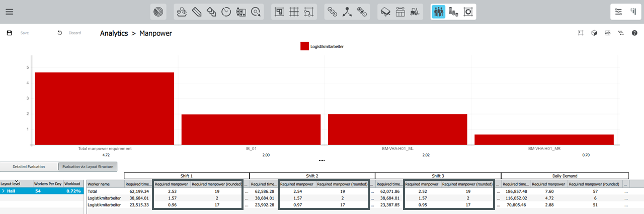Open the coin stacks cost analytics icon
The image size is (644, 214).
453,12
